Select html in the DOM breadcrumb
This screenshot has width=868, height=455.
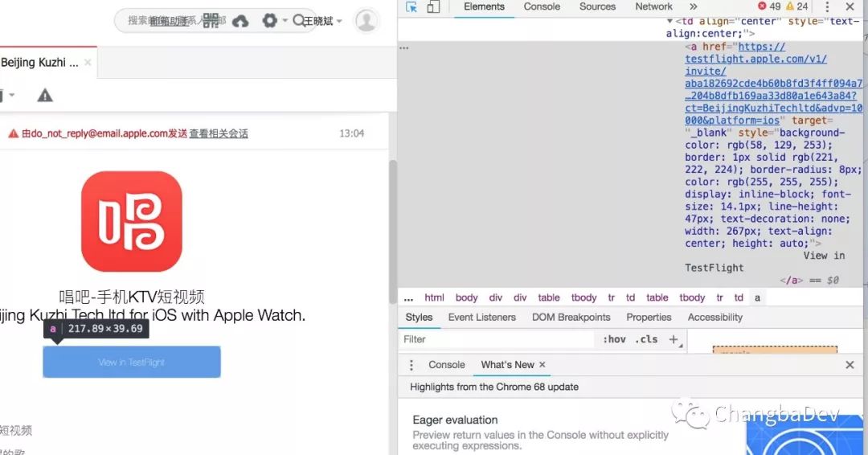tap(434, 297)
